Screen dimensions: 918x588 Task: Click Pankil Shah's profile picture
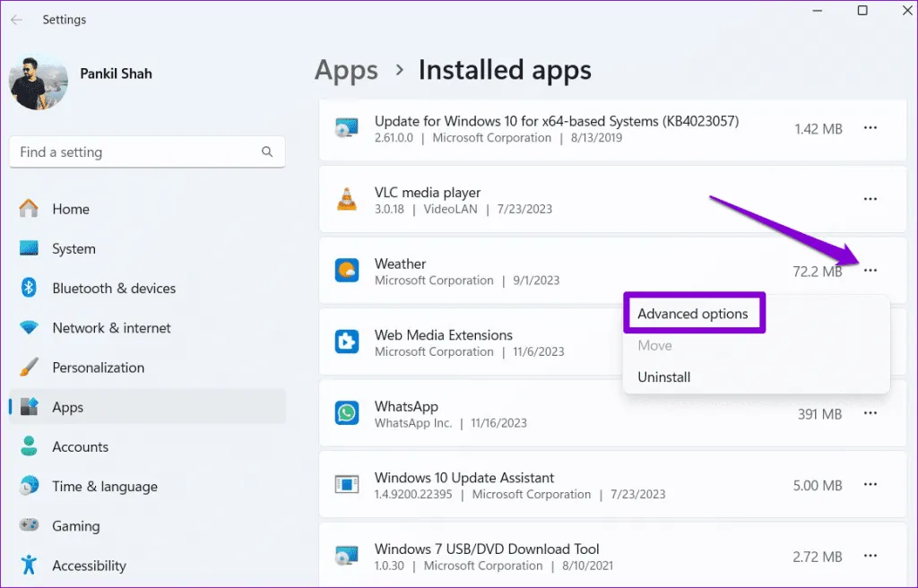[x=39, y=82]
